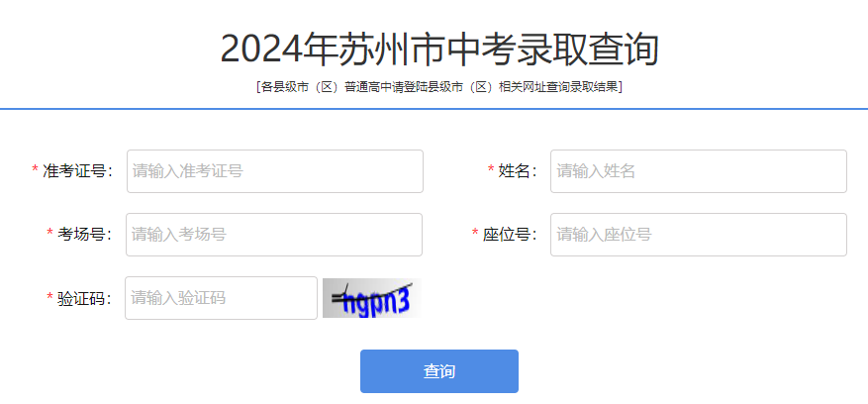Focus the 验证码 input field
868x404 pixels.
click(221, 298)
